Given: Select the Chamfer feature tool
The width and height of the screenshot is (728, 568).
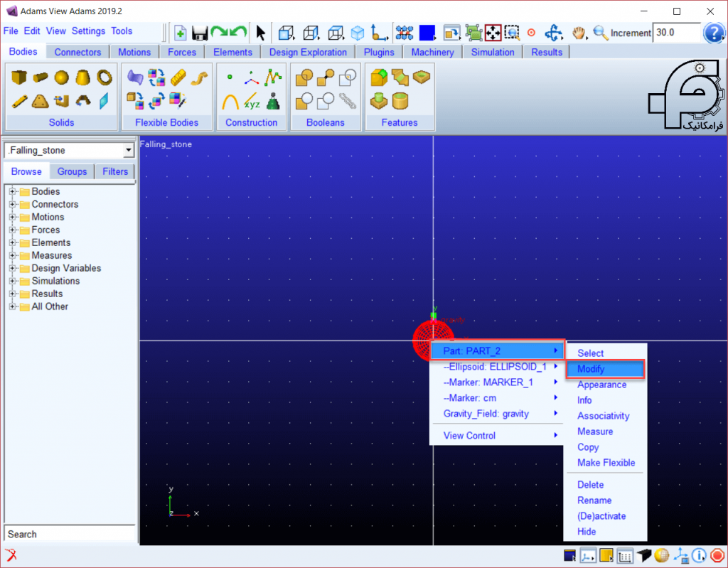Looking at the screenshot, I should click(400, 77).
